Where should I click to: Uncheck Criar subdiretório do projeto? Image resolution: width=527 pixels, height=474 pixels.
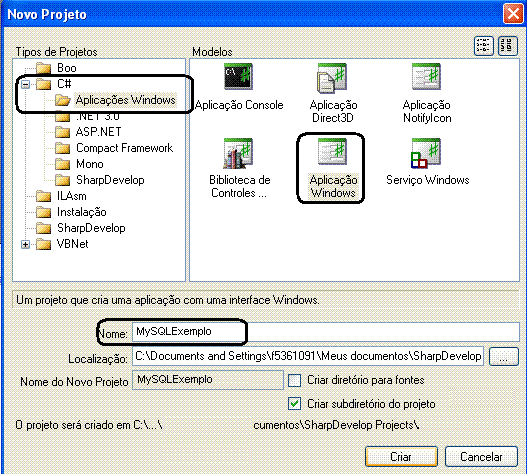294,403
